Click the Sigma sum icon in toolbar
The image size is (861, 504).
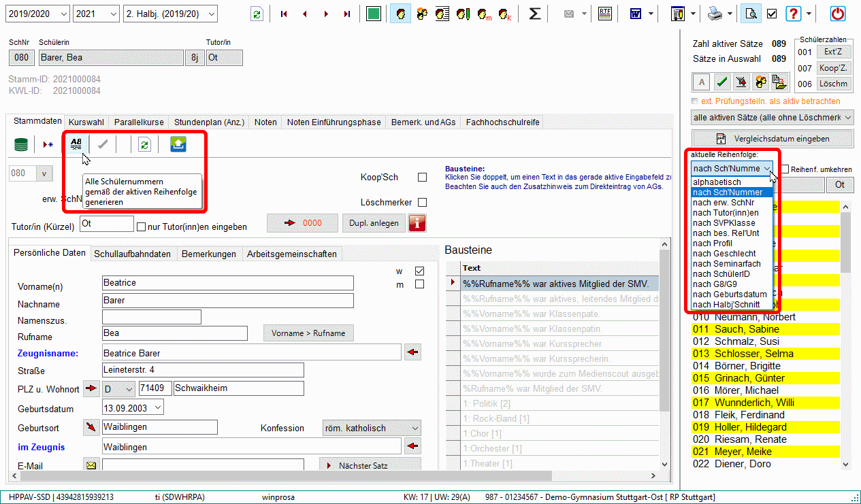[535, 14]
